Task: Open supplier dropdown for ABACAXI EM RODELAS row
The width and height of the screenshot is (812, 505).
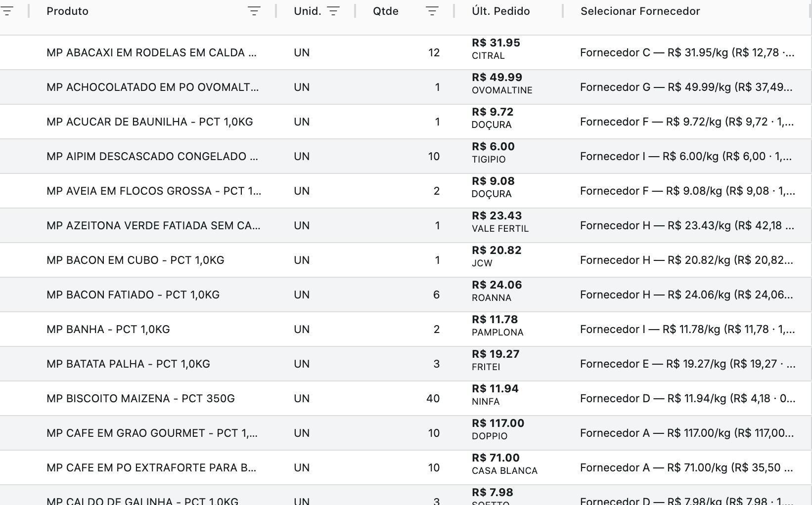Action: pos(687,52)
